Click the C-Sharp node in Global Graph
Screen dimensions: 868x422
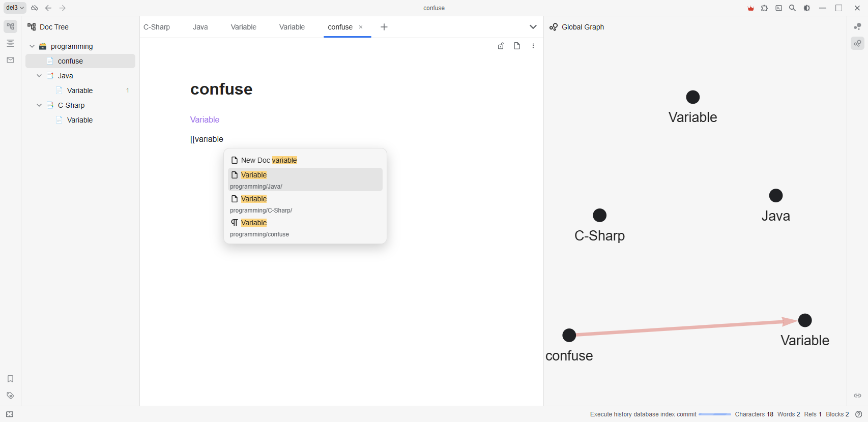pyautogui.click(x=600, y=216)
